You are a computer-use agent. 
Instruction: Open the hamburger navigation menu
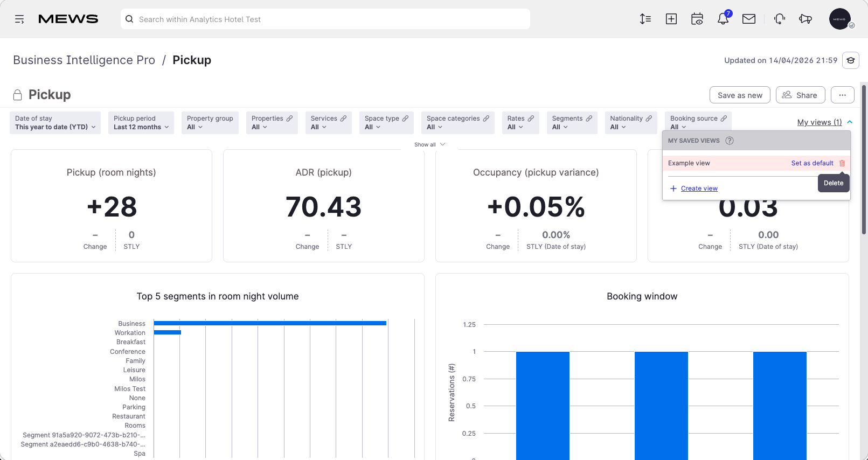[x=19, y=19]
